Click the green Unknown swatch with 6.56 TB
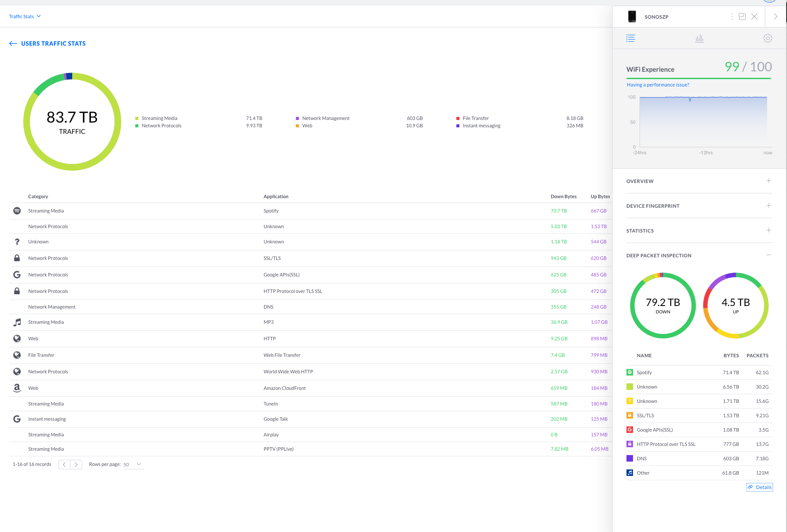The width and height of the screenshot is (787, 532). pyautogui.click(x=630, y=386)
